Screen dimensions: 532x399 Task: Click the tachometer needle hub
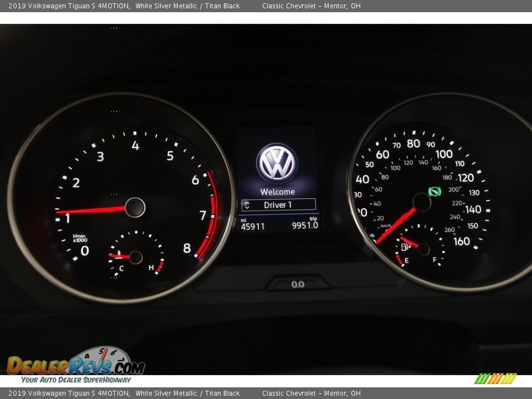coord(135,207)
